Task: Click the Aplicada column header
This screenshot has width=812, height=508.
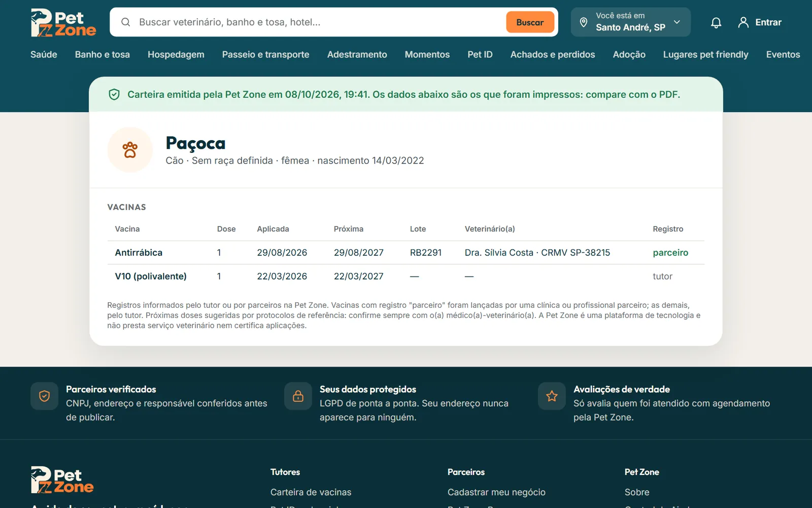Action: coord(273,229)
